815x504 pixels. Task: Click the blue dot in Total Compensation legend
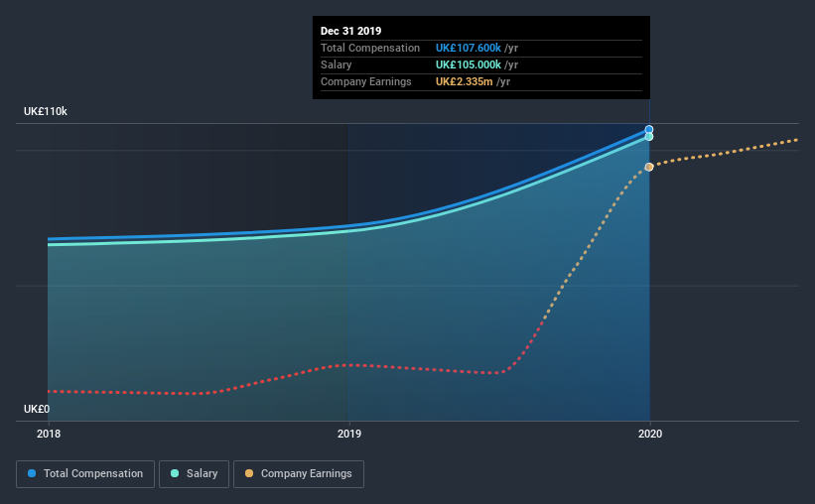pos(32,473)
